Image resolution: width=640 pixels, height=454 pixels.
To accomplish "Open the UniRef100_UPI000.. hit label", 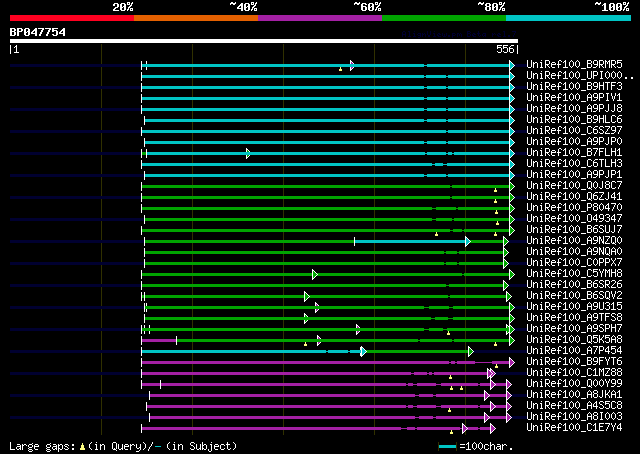I will pyautogui.click(x=580, y=76).
